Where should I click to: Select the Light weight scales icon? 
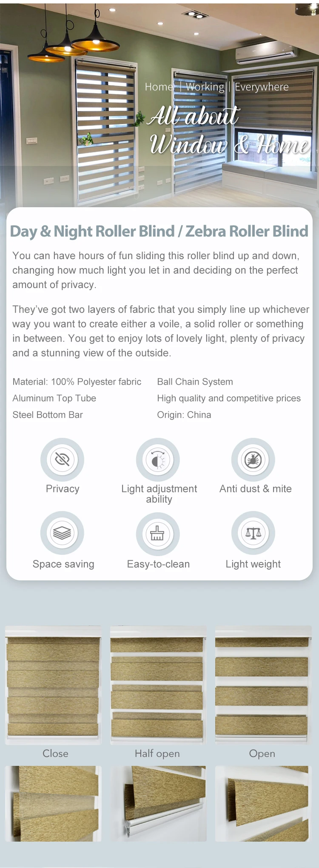tap(253, 533)
